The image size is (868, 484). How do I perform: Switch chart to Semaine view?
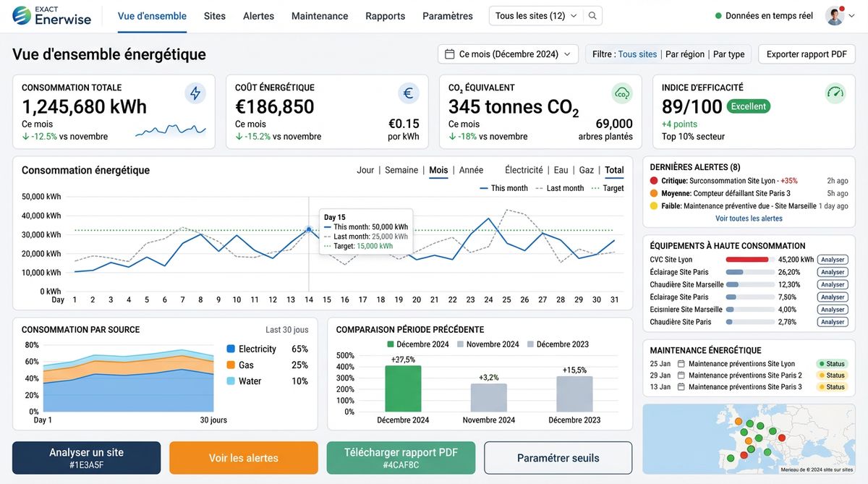(x=401, y=170)
